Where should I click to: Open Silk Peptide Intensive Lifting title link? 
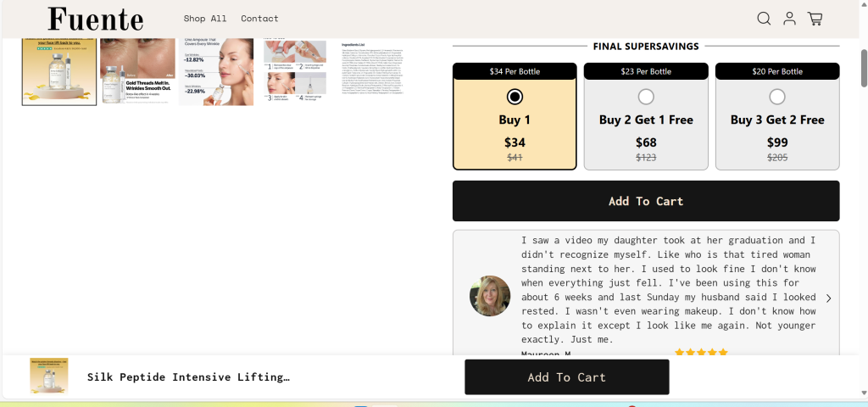pyautogui.click(x=188, y=376)
